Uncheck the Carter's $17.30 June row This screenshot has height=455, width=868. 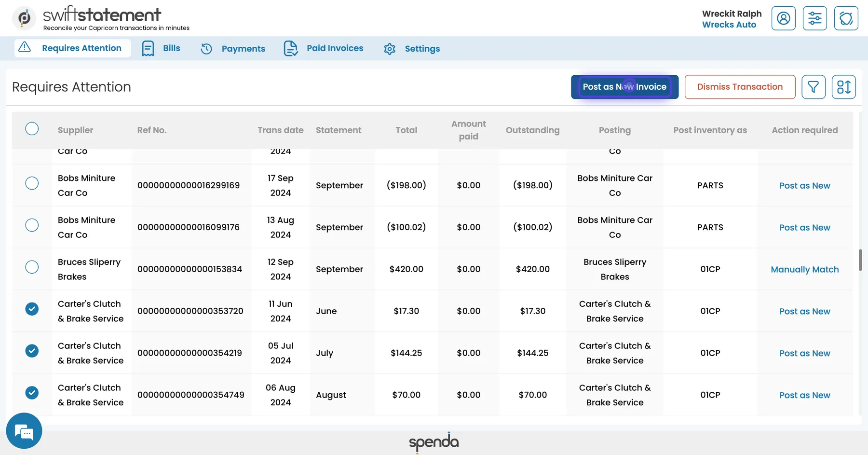(x=32, y=309)
